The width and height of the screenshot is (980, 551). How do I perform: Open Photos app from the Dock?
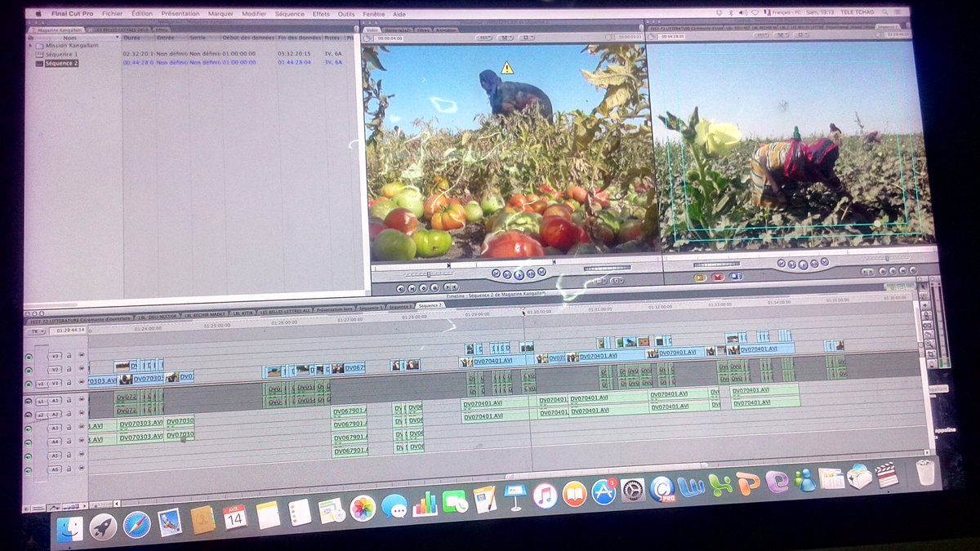pos(363,508)
